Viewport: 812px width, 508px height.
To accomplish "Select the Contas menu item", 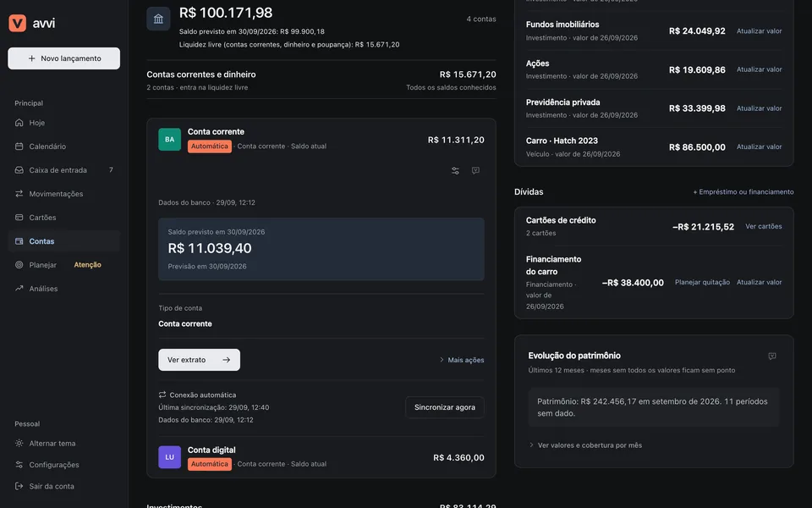I will click(x=63, y=241).
